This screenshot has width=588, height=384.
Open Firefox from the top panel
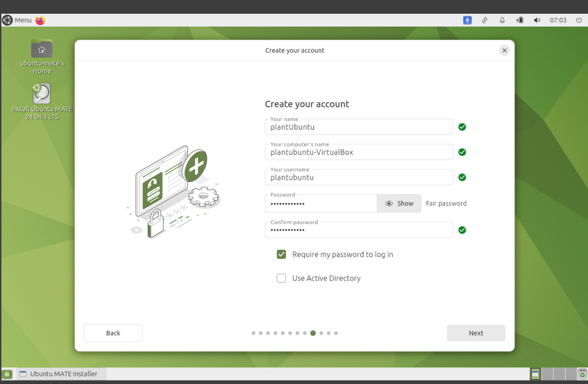tap(40, 20)
